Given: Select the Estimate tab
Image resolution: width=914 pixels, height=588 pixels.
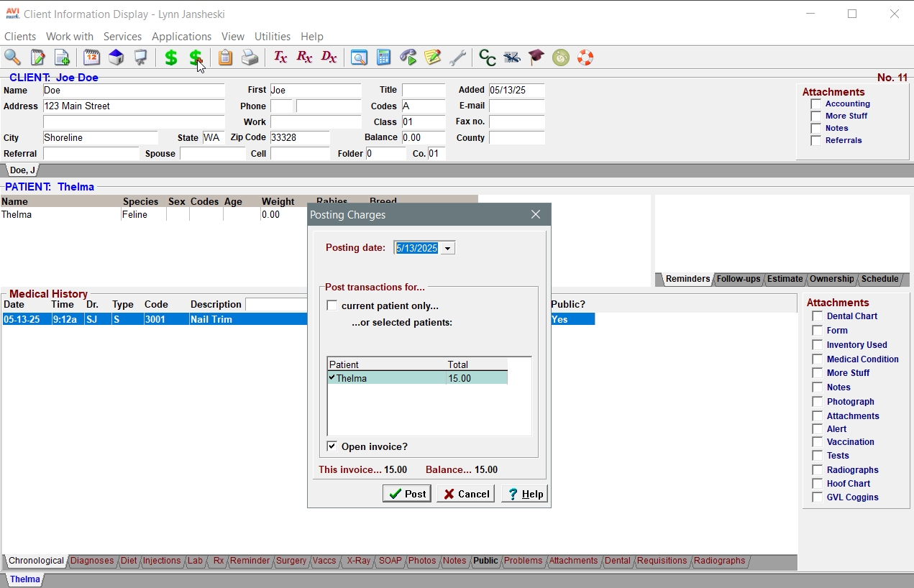Looking at the screenshot, I should point(785,279).
